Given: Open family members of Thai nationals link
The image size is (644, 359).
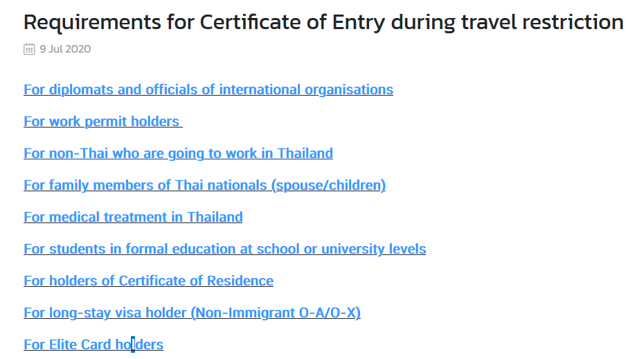Looking at the screenshot, I should (204, 185).
